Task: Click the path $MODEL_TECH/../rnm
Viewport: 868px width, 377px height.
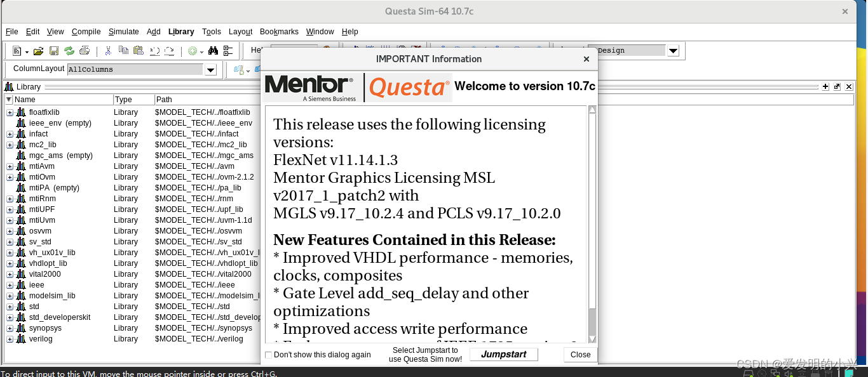Action: coord(194,199)
